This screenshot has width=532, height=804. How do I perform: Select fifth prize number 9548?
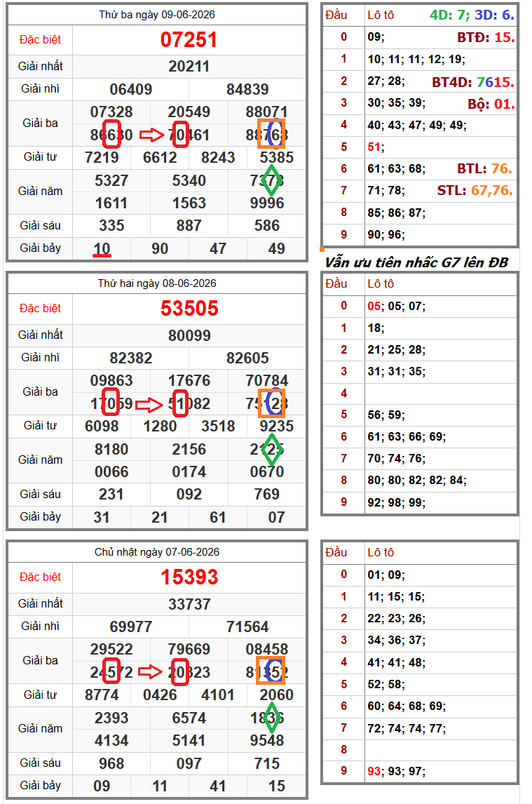click(266, 740)
